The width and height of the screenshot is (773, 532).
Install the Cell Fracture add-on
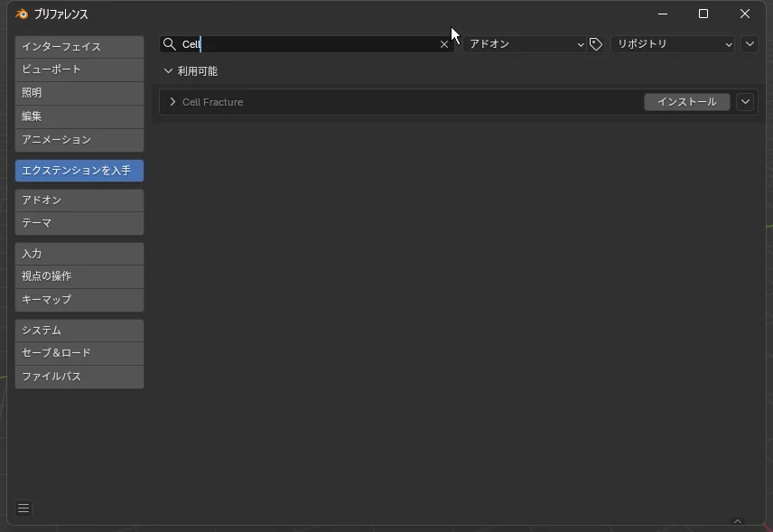686,102
